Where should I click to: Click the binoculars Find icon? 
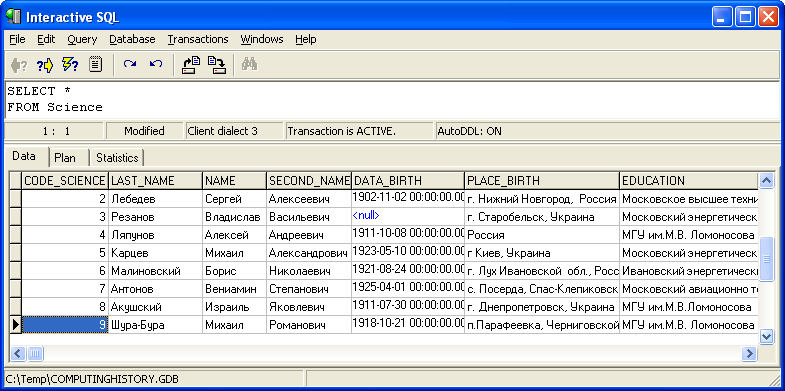(249, 65)
